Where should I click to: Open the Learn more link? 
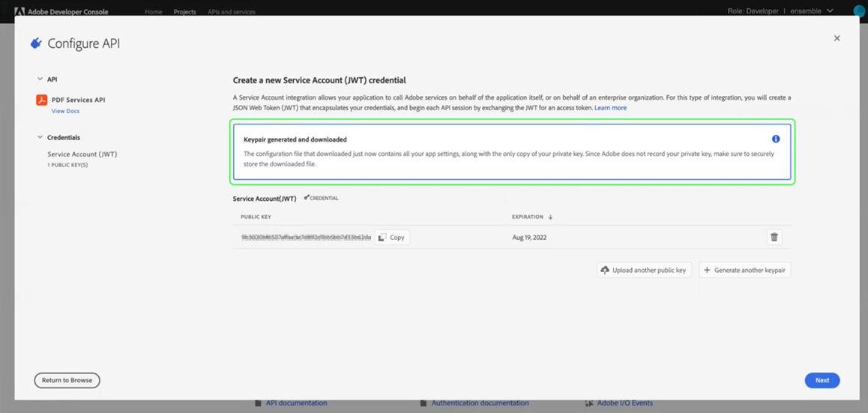(x=611, y=108)
